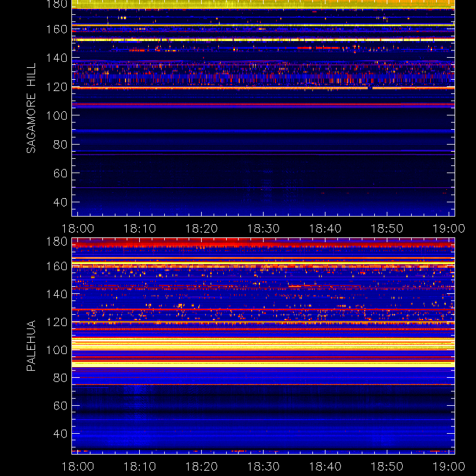Select the 100 tick label on Sagamore Hill plot
This screenshot has height=476, width=476.
coord(57,115)
